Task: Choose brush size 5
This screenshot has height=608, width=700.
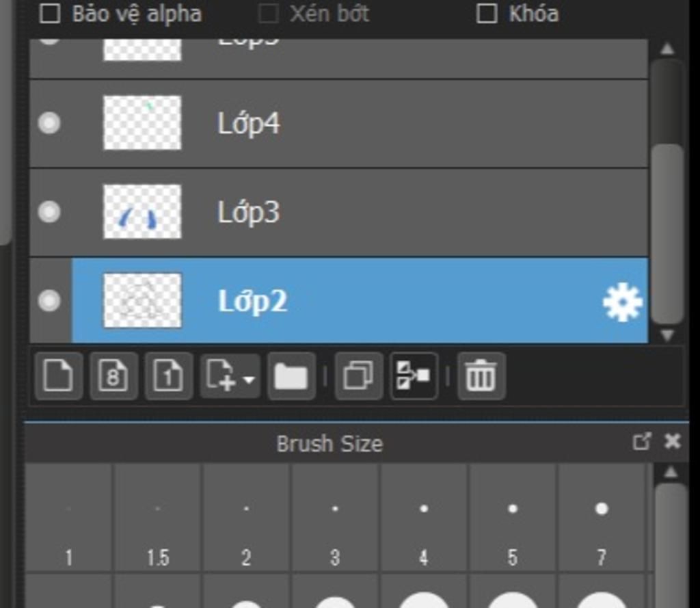Action: point(513,517)
